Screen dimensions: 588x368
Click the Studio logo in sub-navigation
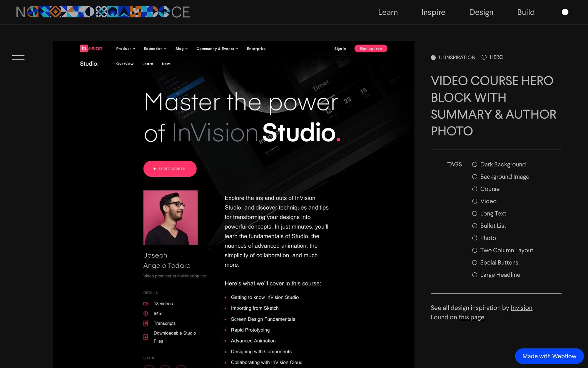89,64
